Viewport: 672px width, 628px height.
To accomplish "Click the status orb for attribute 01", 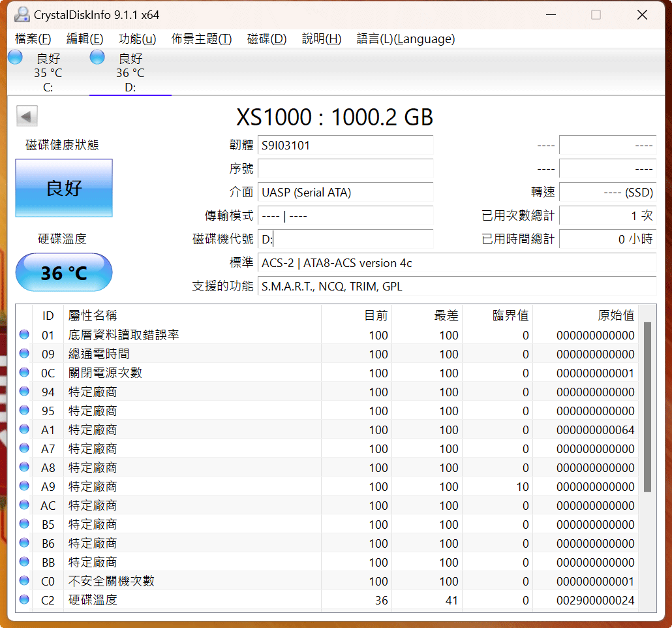I will pyautogui.click(x=24, y=334).
